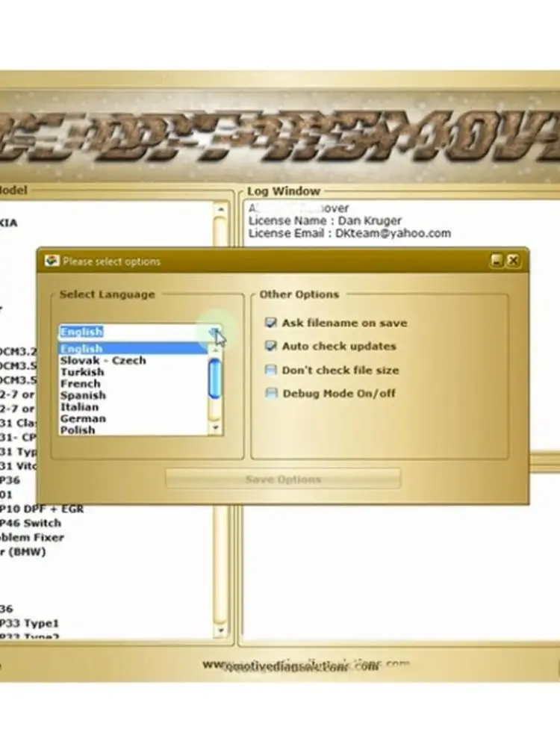Choose Turkish in the language list

[82, 372]
